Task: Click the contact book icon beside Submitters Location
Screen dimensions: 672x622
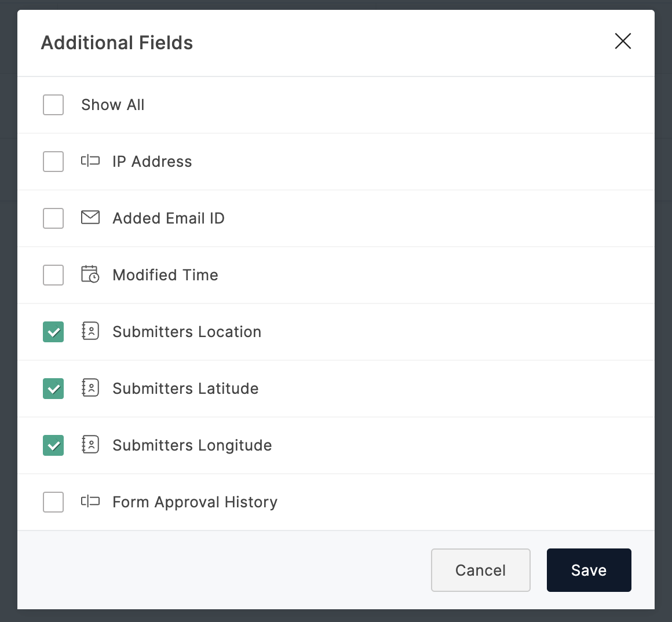Action: pyautogui.click(x=90, y=331)
